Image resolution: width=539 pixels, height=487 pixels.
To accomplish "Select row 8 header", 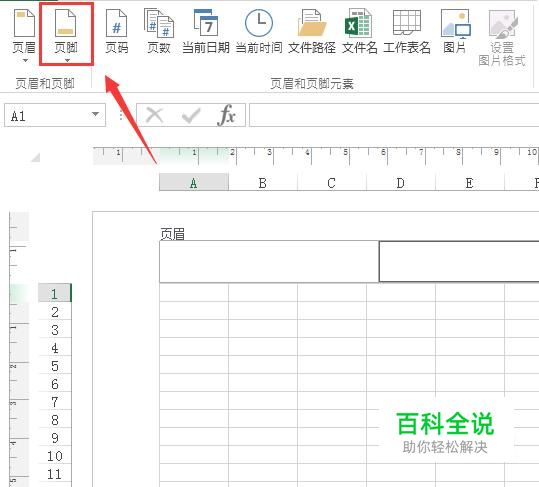I will coord(55,420).
